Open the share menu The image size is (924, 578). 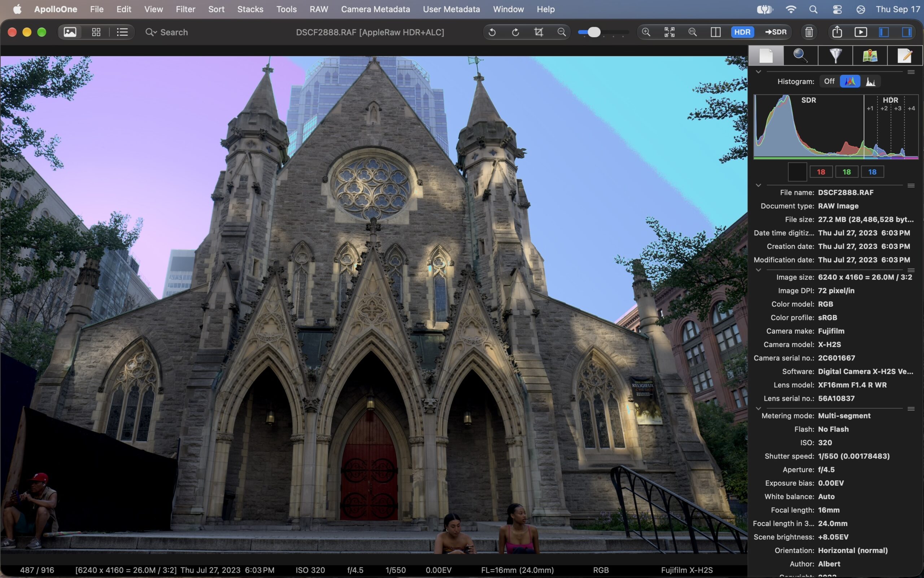(837, 32)
